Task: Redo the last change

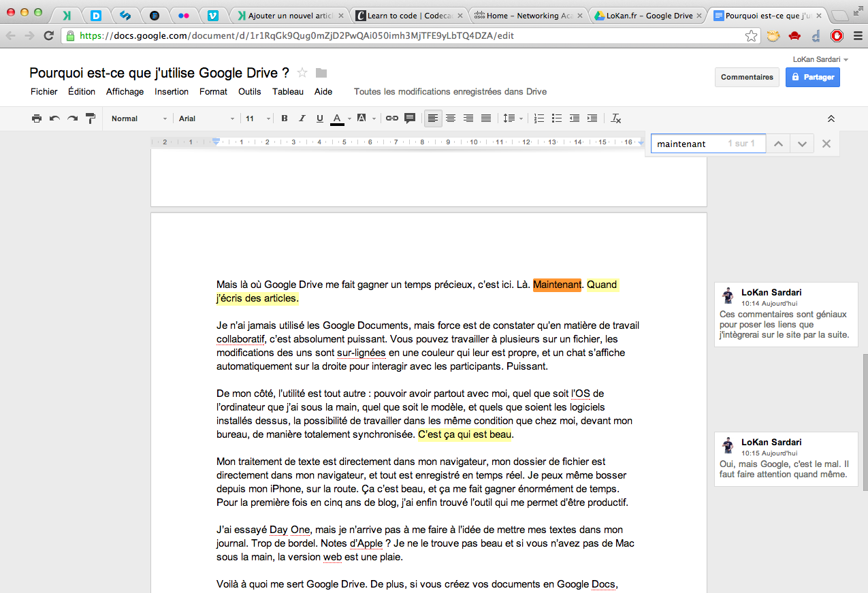Action: [71, 118]
